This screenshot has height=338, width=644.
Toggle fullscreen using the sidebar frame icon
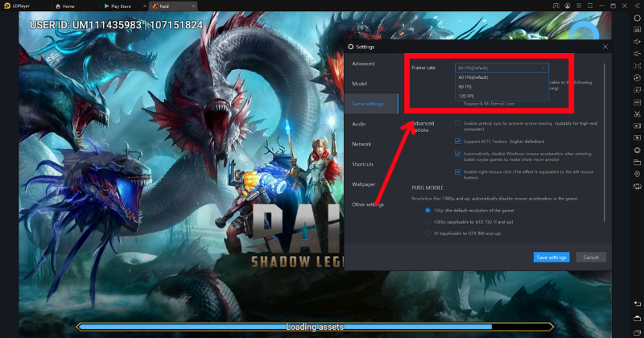637,66
